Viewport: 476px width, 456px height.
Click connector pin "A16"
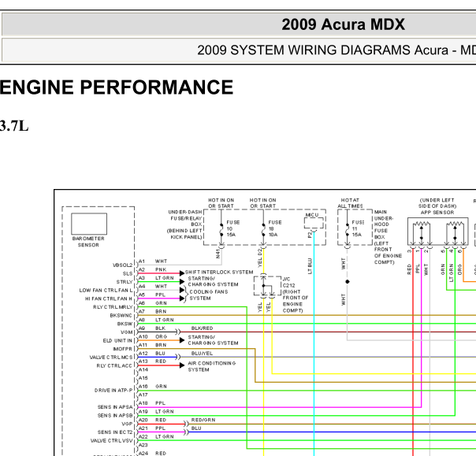pyautogui.click(x=143, y=386)
